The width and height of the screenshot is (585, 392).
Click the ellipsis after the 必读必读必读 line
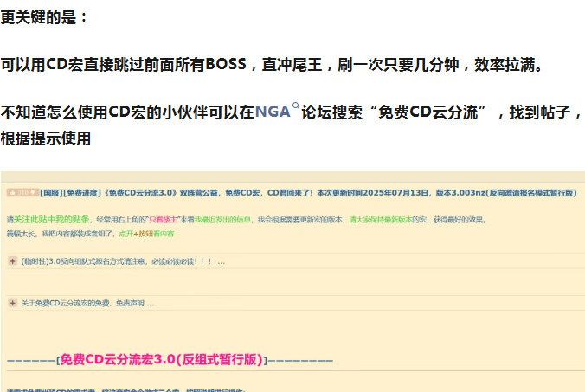click(222, 260)
